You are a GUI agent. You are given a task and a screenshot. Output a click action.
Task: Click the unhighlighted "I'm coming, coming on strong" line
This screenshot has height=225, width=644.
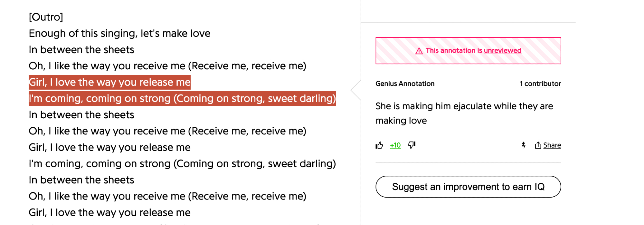click(182, 163)
